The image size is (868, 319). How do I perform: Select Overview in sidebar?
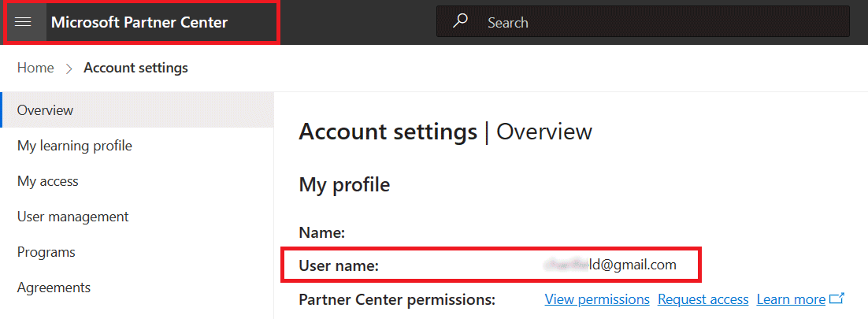click(137, 110)
